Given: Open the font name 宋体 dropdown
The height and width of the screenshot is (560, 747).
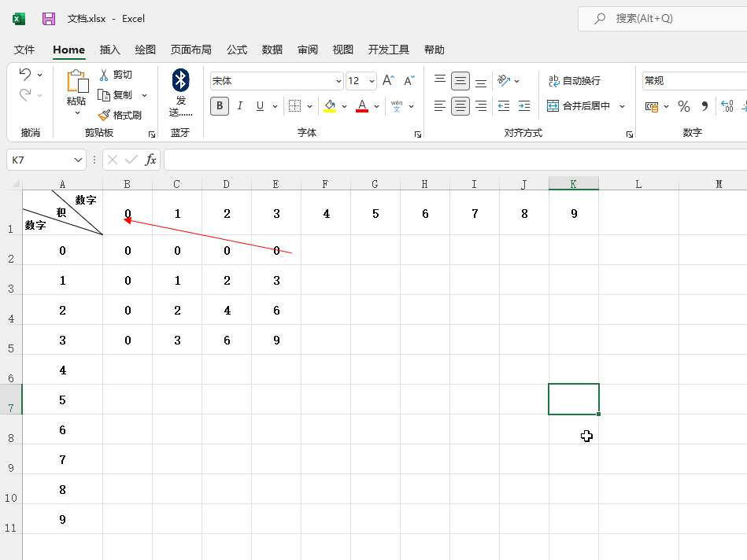Looking at the screenshot, I should coord(338,81).
